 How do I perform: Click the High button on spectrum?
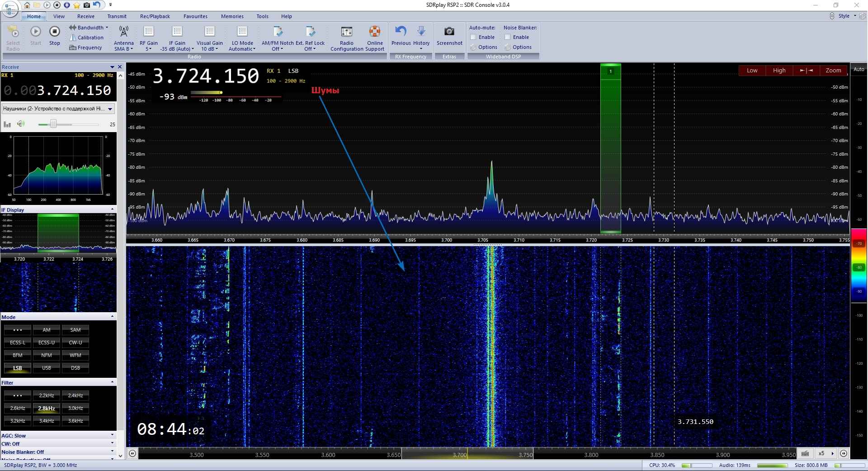coord(779,71)
